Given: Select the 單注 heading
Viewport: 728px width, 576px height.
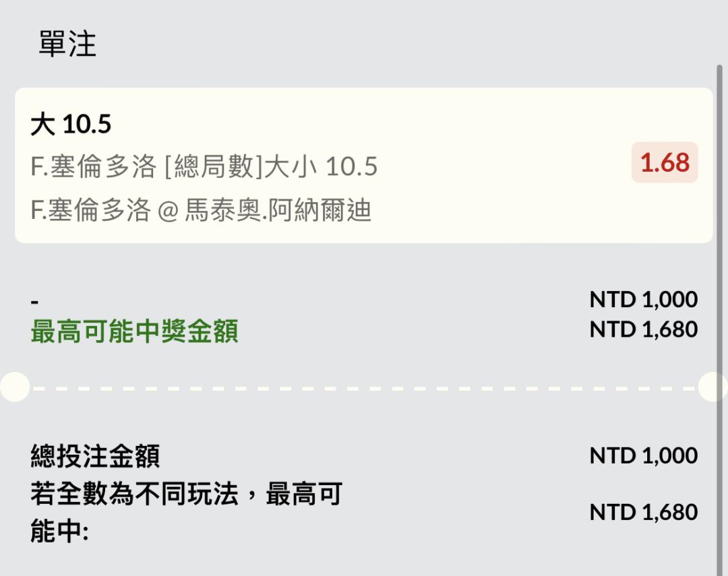Looking at the screenshot, I should click(x=67, y=44).
